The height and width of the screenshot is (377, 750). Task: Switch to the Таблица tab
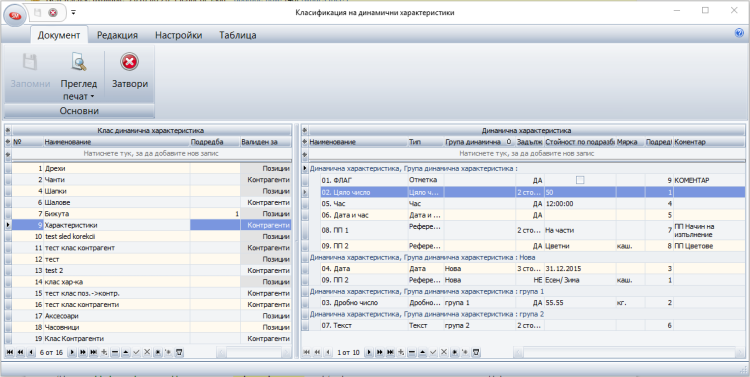click(238, 35)
